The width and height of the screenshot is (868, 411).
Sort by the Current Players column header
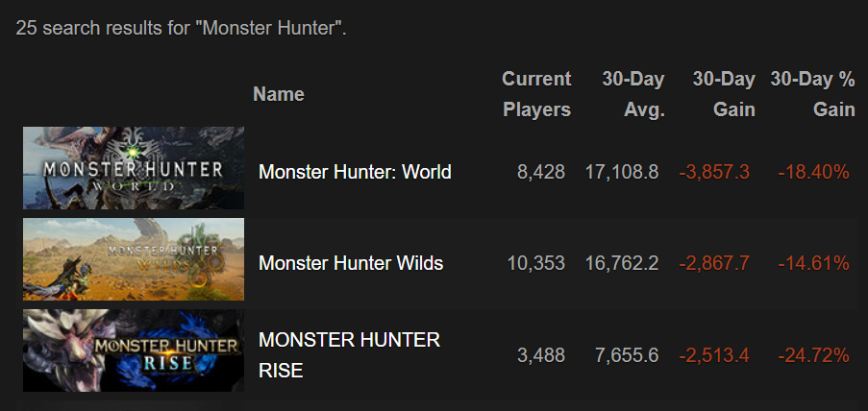click(x=536, y=94)
